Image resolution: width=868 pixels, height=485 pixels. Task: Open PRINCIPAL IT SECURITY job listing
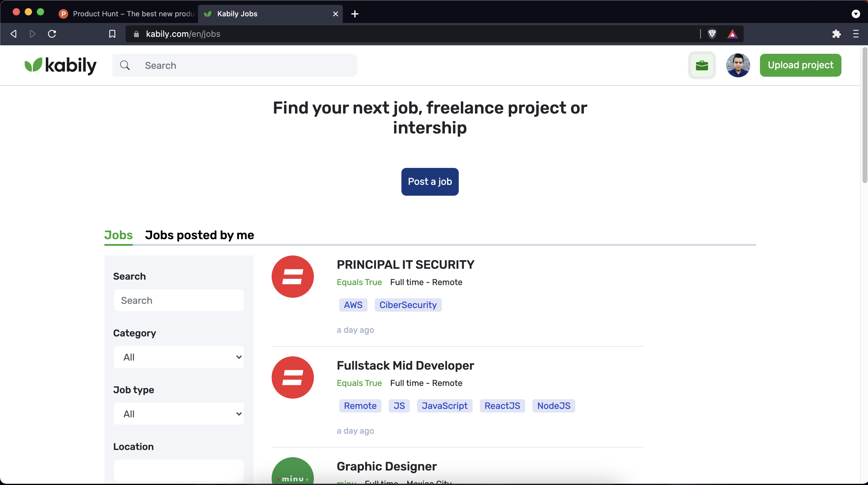(x=405, y=265)
